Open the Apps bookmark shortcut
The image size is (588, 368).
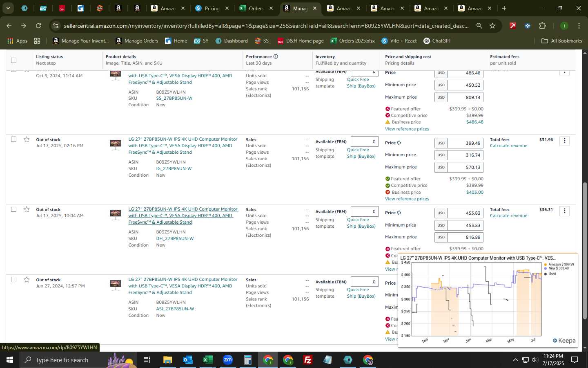click(17, 41)
